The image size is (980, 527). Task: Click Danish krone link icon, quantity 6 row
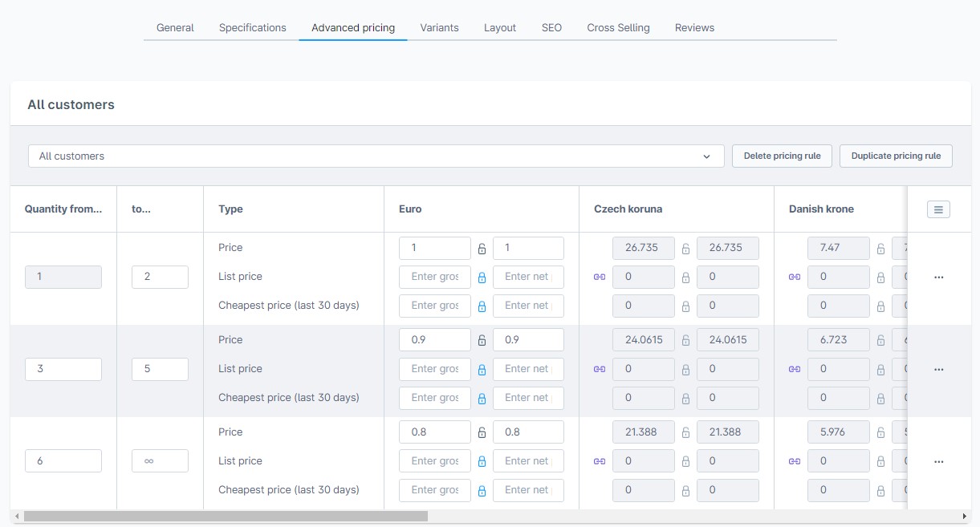pyautogui.click(x=795, y=461)
